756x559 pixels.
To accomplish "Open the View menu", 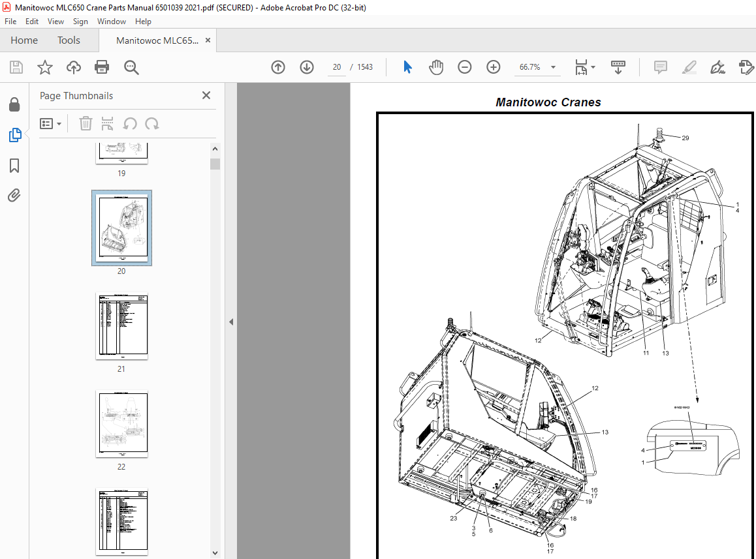I will (55, 22).
